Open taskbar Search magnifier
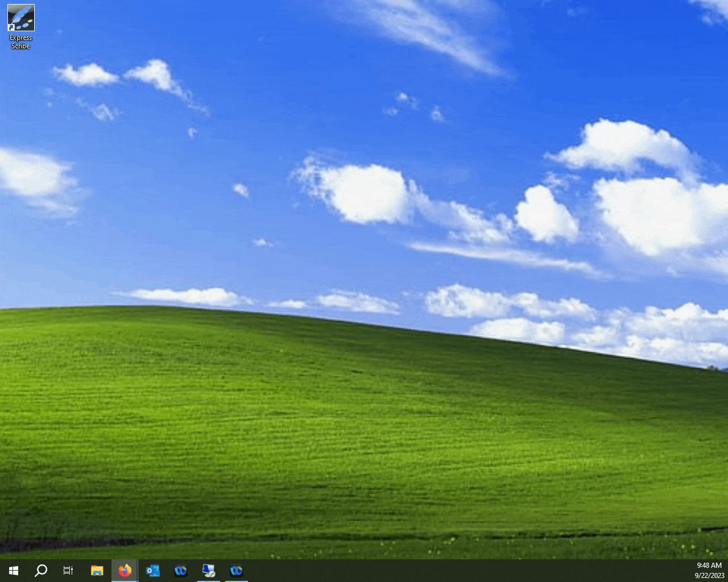The height and width of the screenshot is (582, 728). 41,570
